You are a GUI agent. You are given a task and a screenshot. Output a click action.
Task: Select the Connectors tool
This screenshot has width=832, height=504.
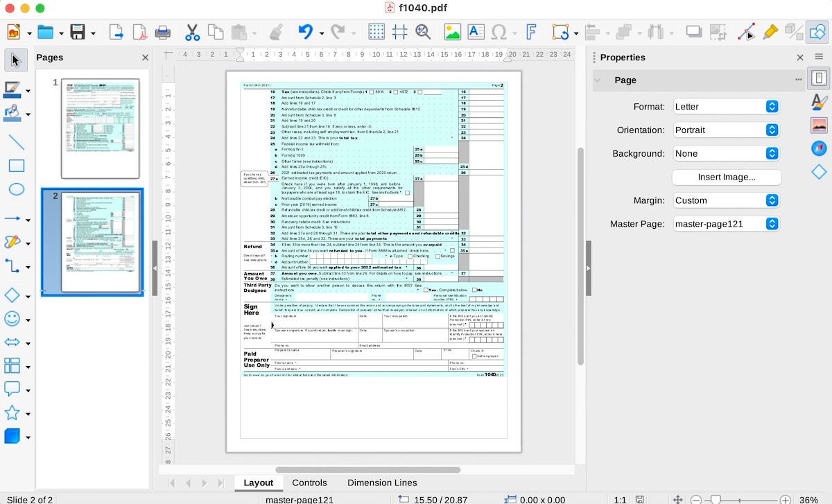tap(12, 266)
